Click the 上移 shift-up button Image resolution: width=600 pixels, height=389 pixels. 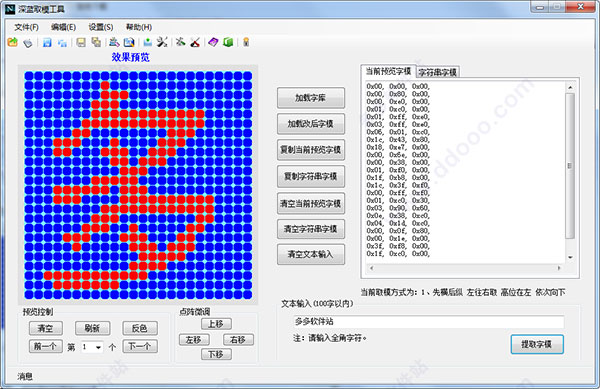pos(216,324)
